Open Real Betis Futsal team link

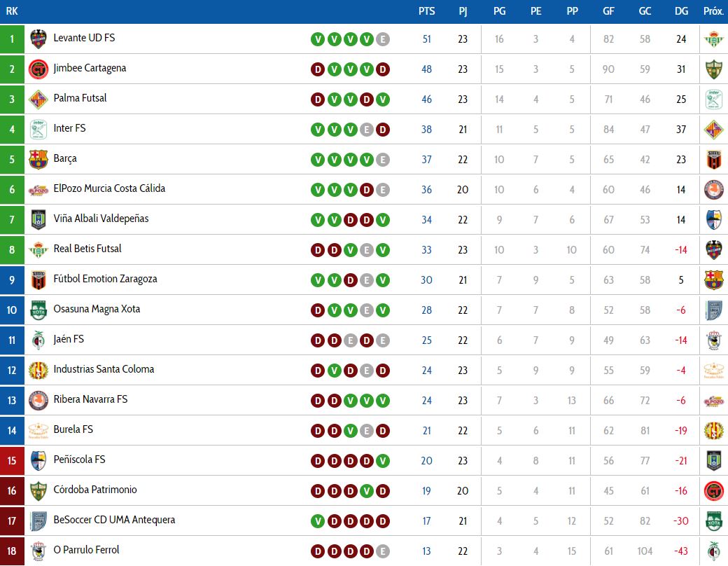[x=87, y=249]
